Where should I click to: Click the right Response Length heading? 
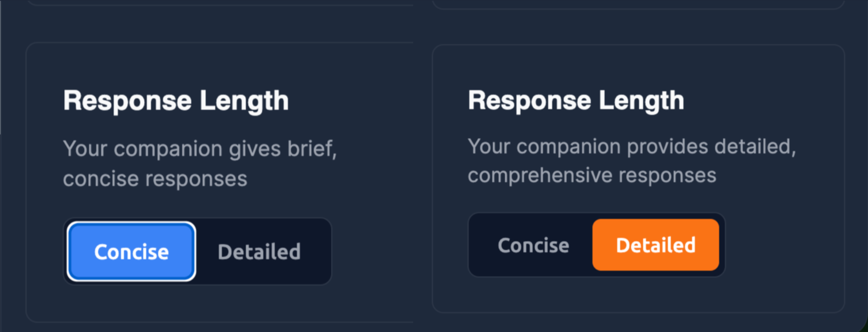click(576, 100)
